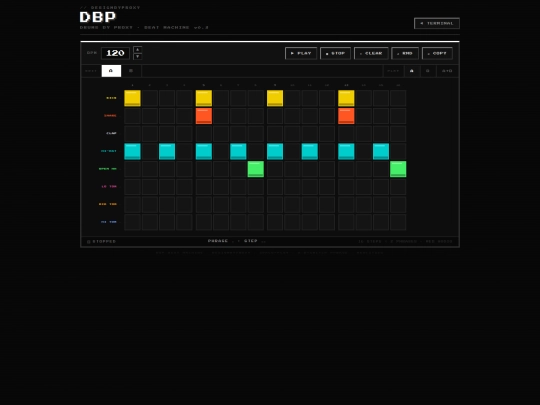Turn off HI-HAT step 15
Screen dimensions: 540x405
pos(381,152)
